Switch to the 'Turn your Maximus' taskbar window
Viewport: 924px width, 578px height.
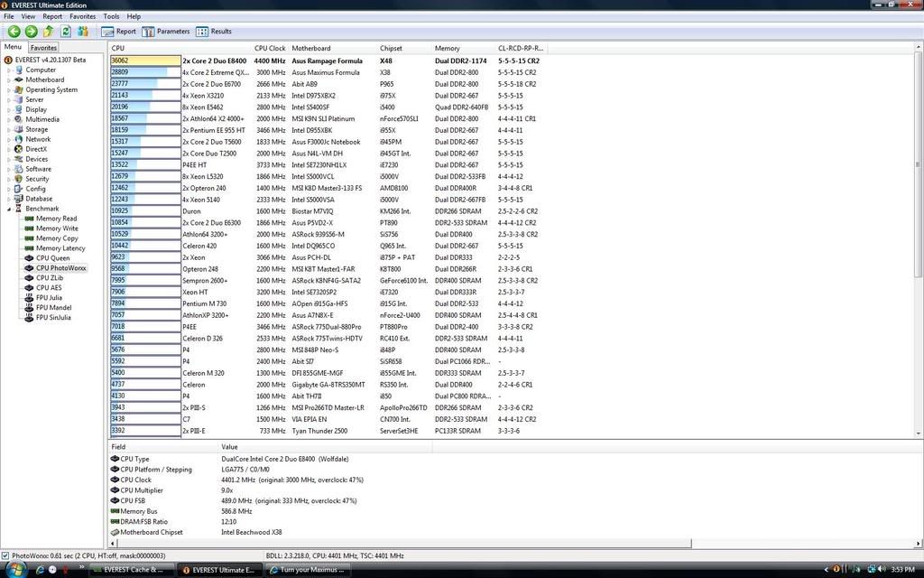point(307,570)
